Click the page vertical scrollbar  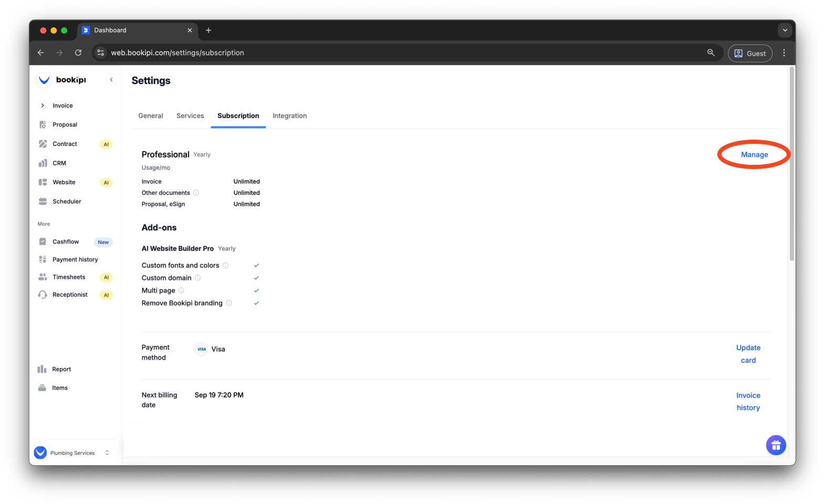pyautogui.click(x=792, y=164)
